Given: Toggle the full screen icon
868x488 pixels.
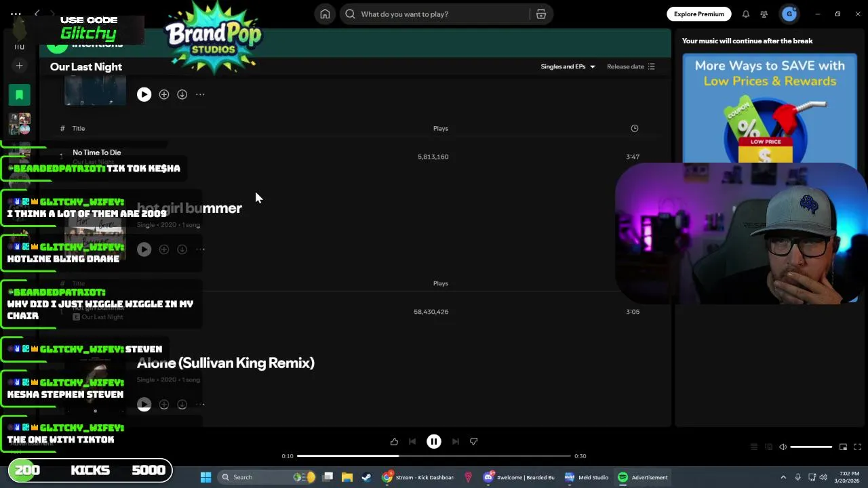Looking at the screenshot, I should (857, 447).
